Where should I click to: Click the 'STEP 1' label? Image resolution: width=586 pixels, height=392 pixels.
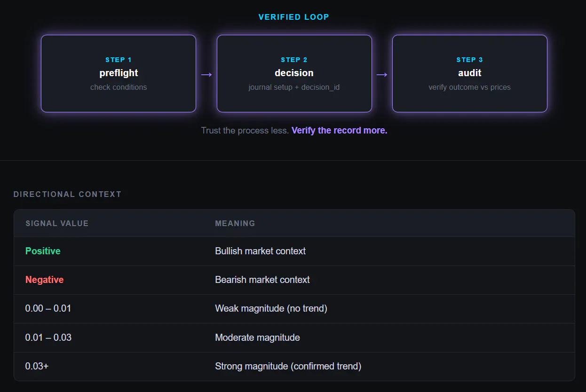[119, 60]
